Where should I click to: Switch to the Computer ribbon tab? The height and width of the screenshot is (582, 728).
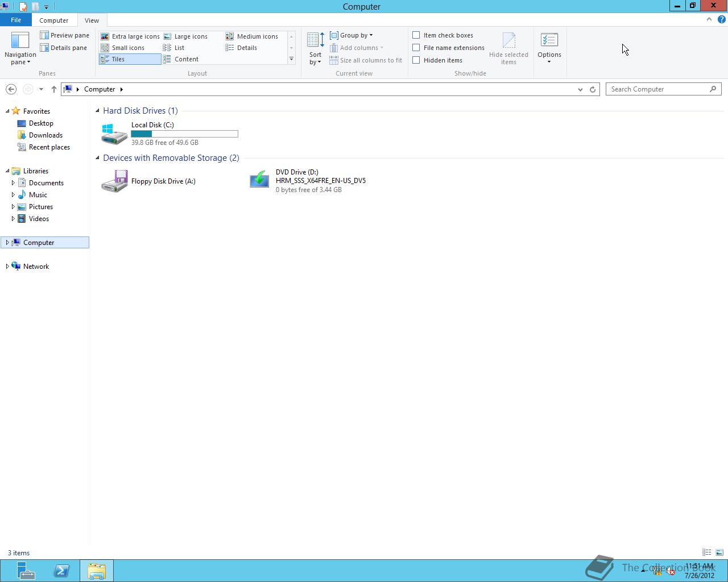point(53,20)
